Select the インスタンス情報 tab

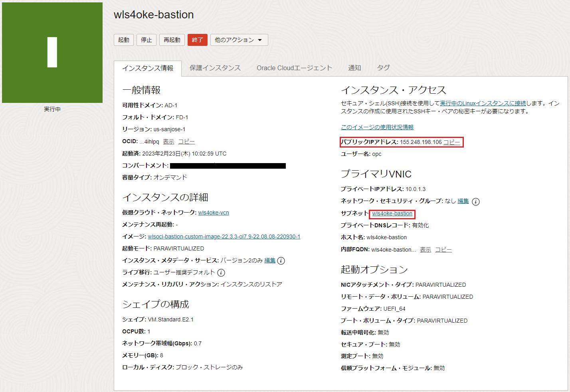148,68
